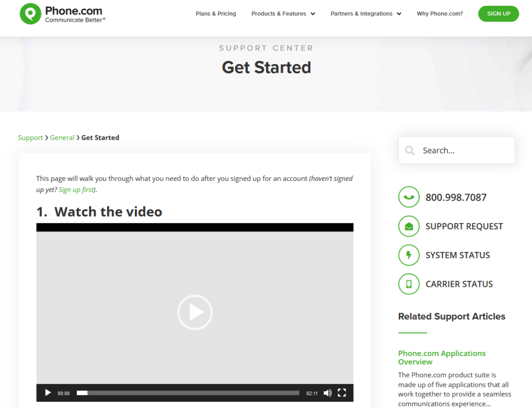
Task: Click the Get Started breadcrumb text
Action: point(100,137)
